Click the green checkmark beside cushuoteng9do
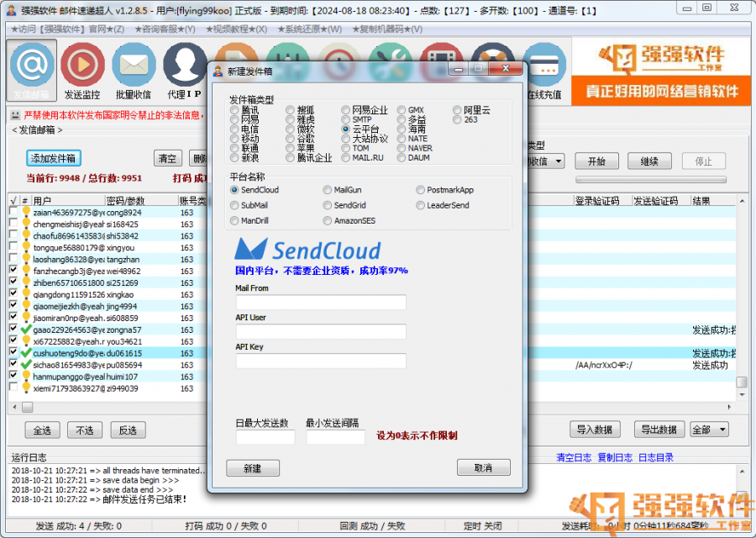 [26, 353]
